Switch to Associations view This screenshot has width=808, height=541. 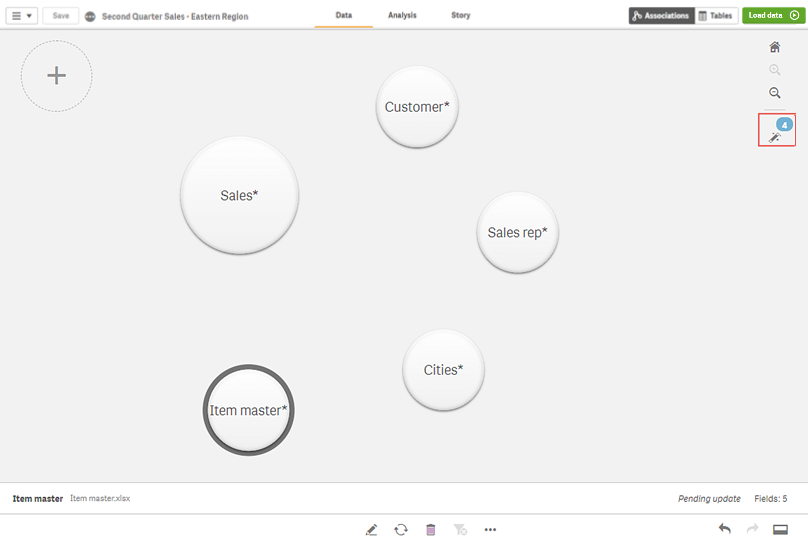(x=661, y=16)
